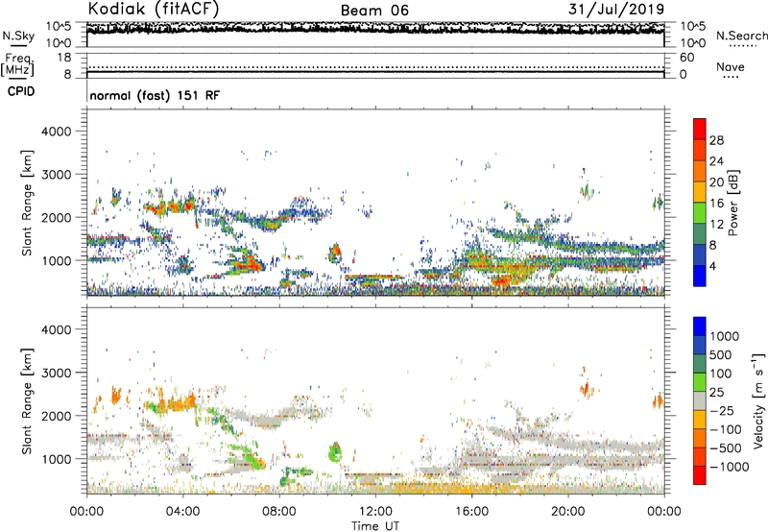Click the 28 label on Power color bar
768x532 pixels.
point(716,140)
